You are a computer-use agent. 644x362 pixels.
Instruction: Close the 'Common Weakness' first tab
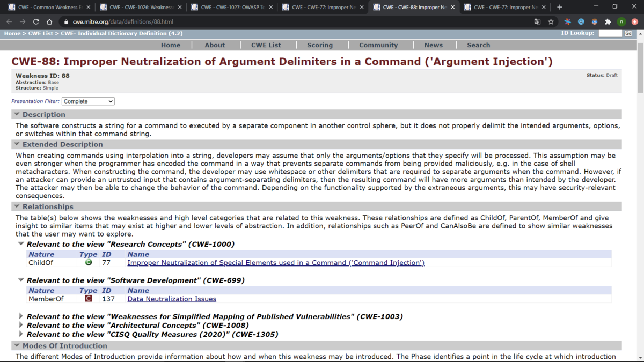click(x=89, y=8)
